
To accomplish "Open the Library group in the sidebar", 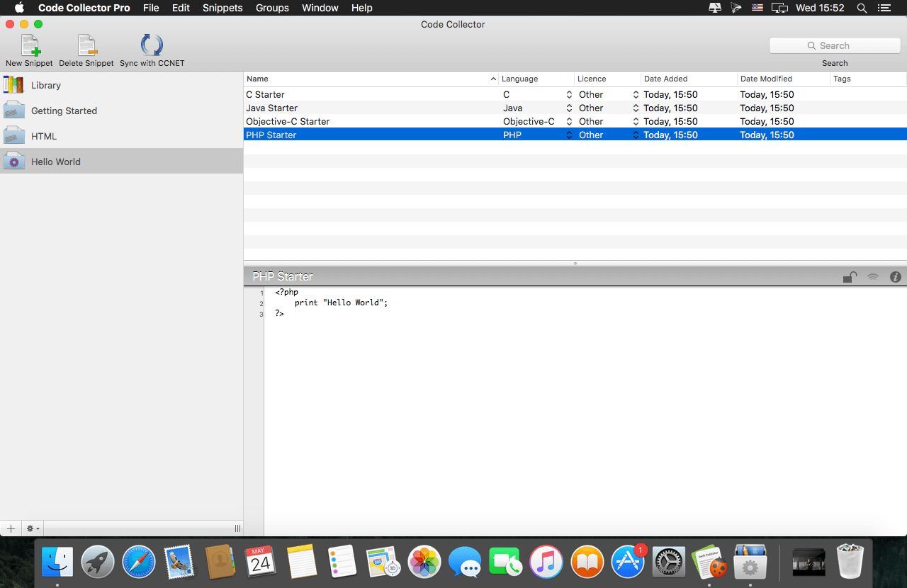I will 121,85.
